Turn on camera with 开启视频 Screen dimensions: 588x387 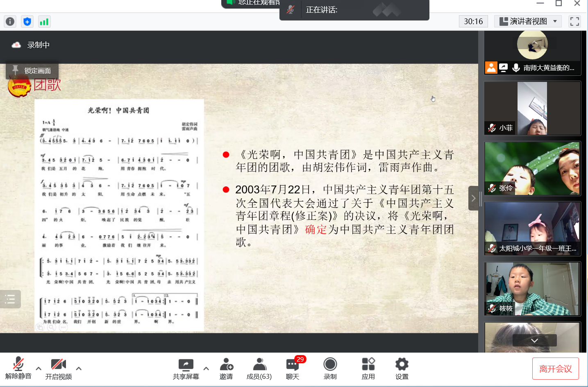pos(58,369)
